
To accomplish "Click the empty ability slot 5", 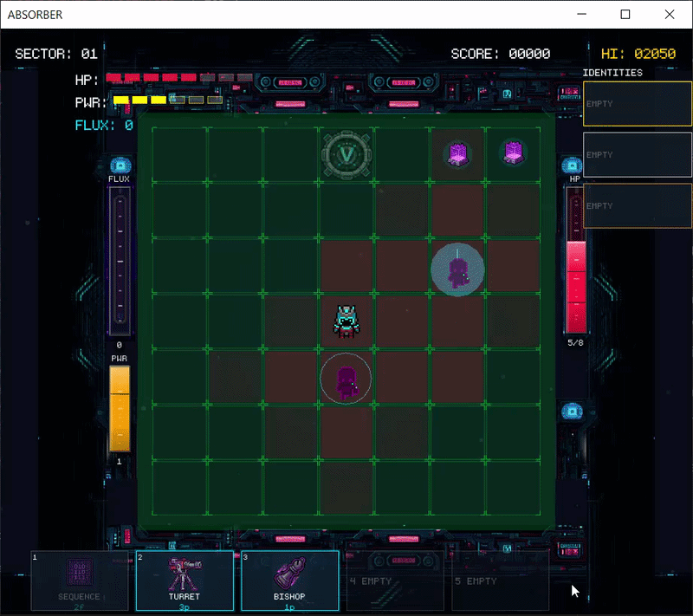I will [x=501, y=580].
